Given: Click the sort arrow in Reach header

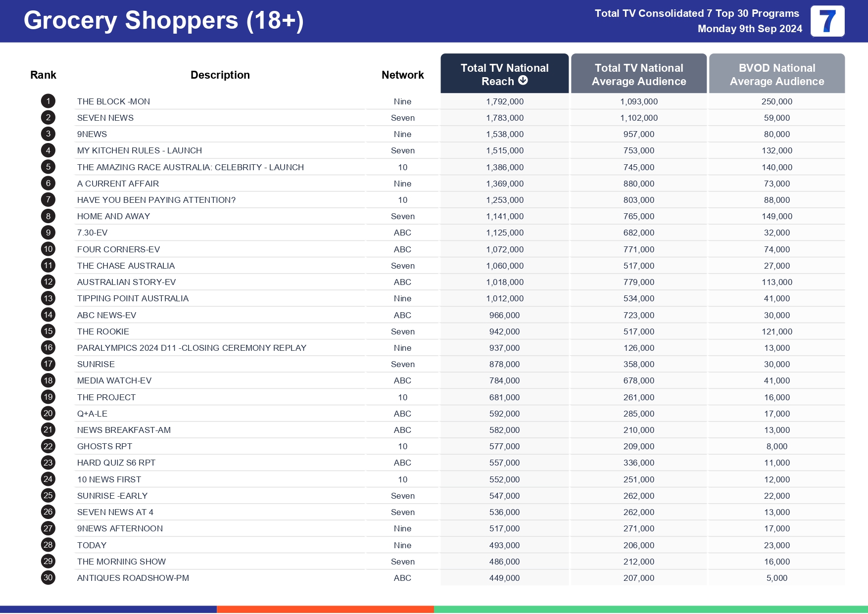Looking at the screenshot, I should click(523, 81).
